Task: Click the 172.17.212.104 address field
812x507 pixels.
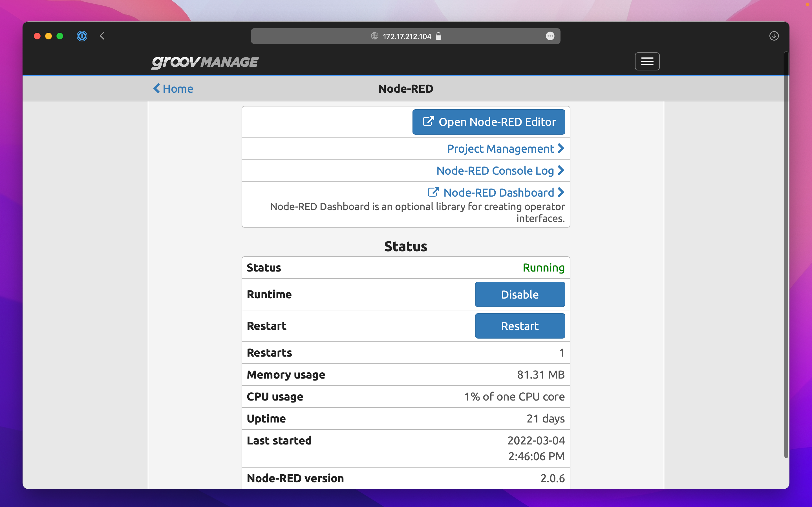Action: coord(407,36)
